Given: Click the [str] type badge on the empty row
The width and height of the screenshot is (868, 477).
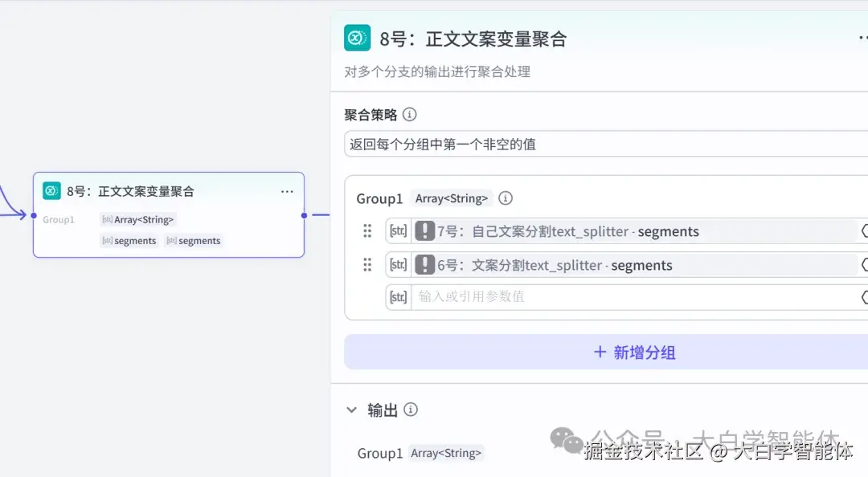Looking at the screenshot, I should 397,298.
